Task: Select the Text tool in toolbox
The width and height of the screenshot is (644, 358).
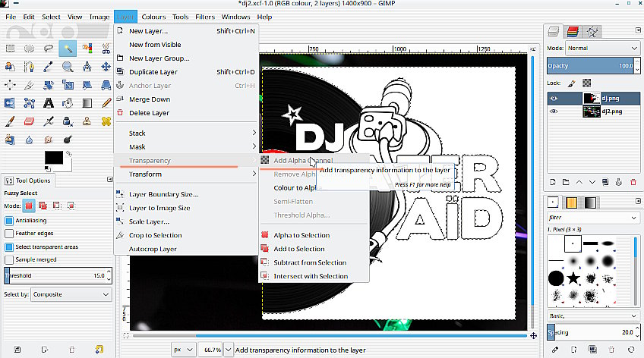Action: pyautogui.click(x=49, y=103)
